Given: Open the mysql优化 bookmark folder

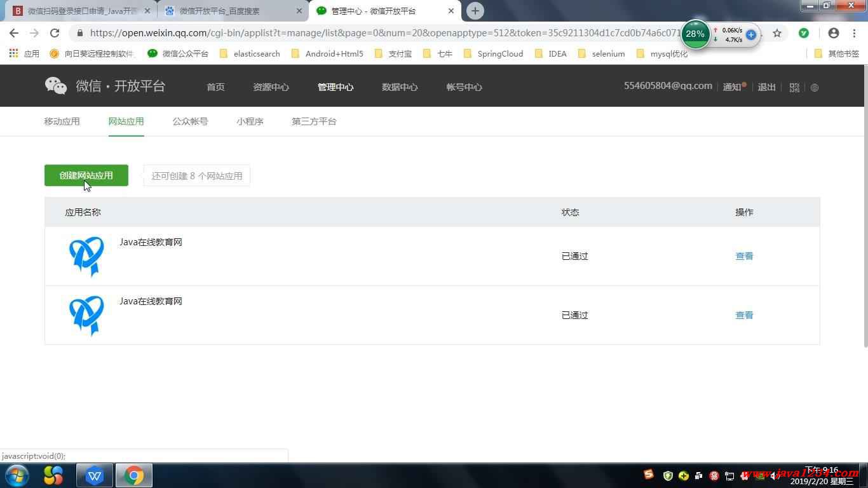Looking at the screenshot, I should point(661,53).
